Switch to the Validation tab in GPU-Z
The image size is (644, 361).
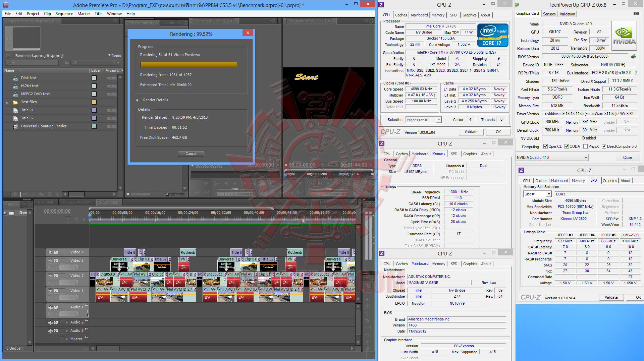[567, 14]
